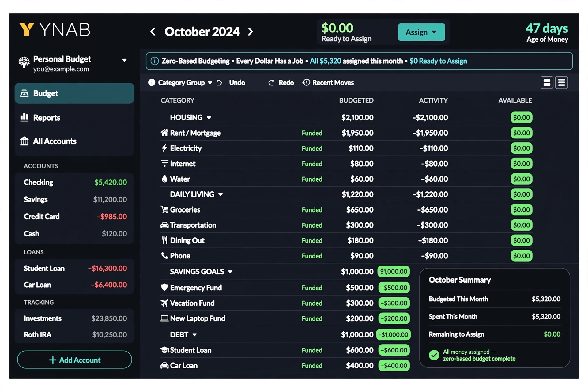588x392 pixels.
Task: Open the All Accounts sidebar tab
Action: coord(74,141)
